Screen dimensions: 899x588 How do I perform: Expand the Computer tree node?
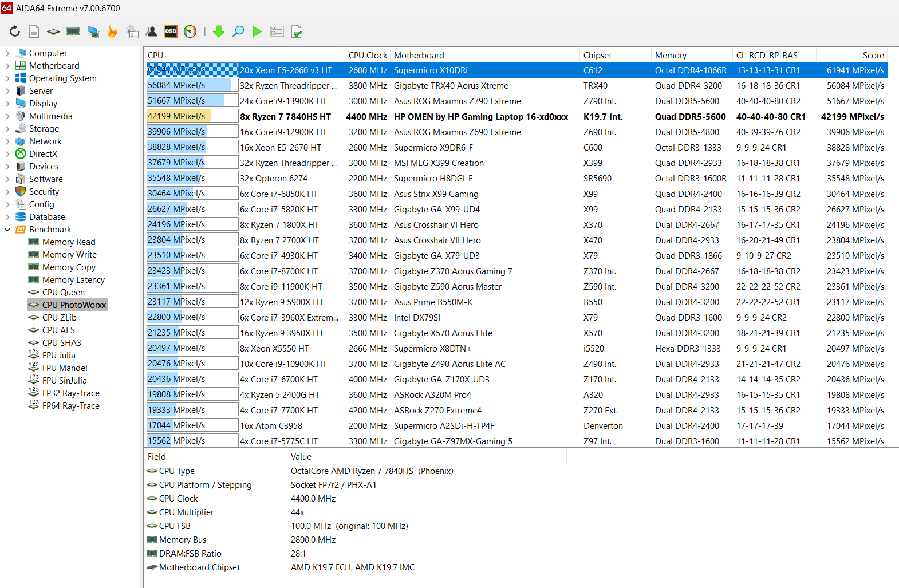pyautogui.click(x=7, y=53)
